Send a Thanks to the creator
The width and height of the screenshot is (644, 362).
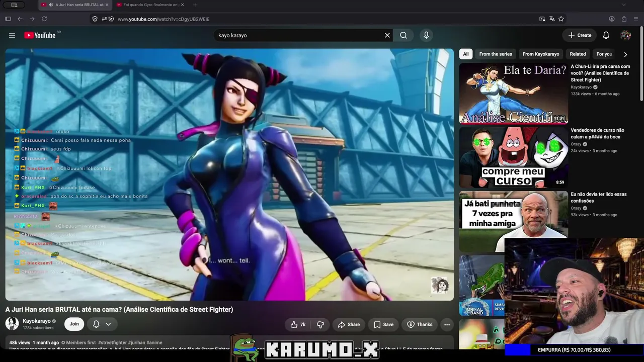click(x=420, y=324)
